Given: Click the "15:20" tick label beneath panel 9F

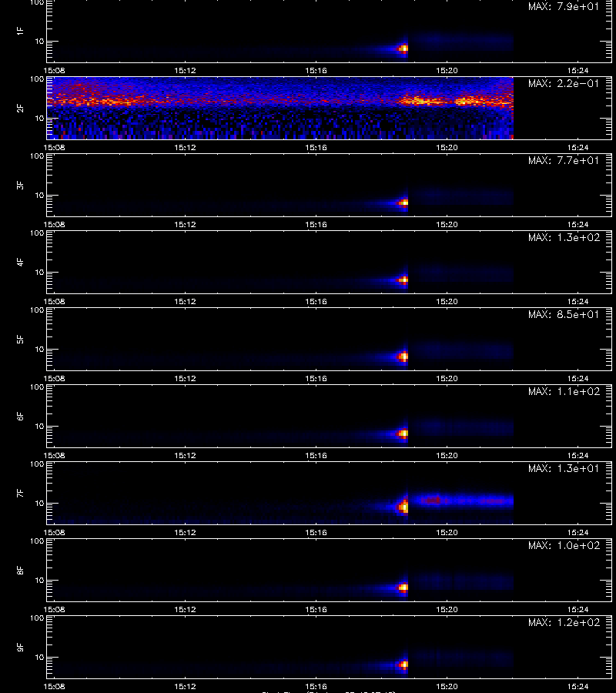Looking at the screenshot, I should click(x=447, y=686).
